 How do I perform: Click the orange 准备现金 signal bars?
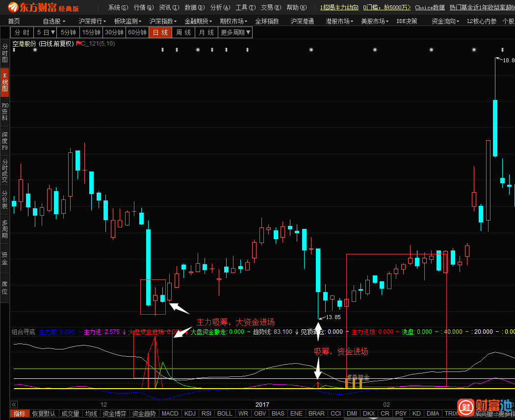[353, 383]
